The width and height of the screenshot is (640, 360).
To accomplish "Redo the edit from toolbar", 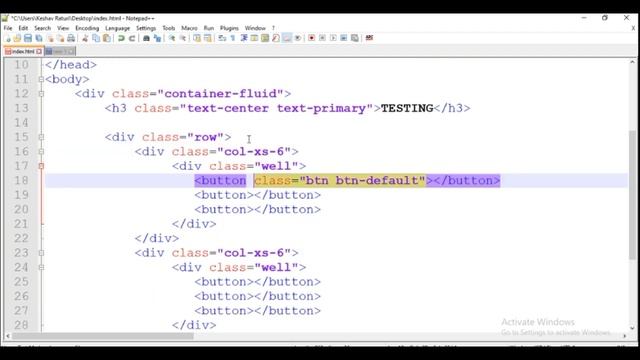I will (132, 38).
